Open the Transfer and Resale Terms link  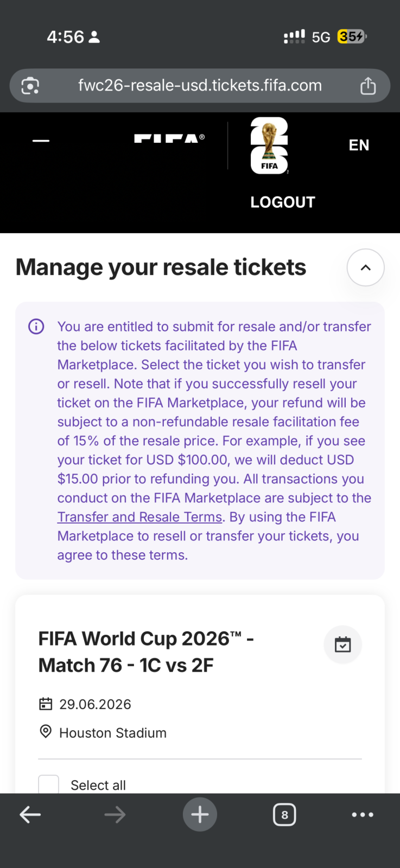tap(139, 517)
